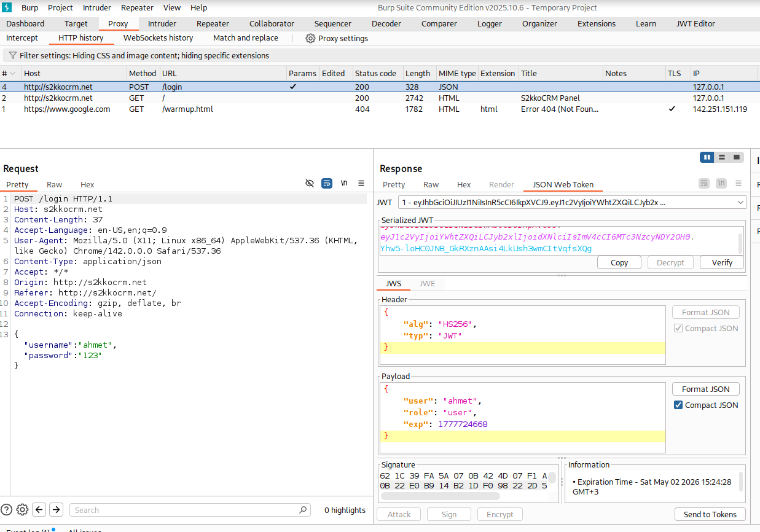Toggle Payload Compact JSON checkbox

[678, 405]
